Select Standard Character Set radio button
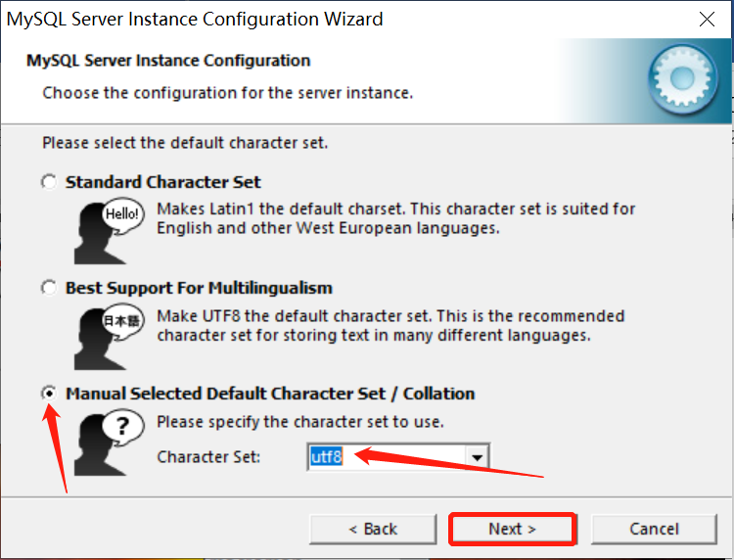Screen dimensions: 734x560 tap(49, 182)
